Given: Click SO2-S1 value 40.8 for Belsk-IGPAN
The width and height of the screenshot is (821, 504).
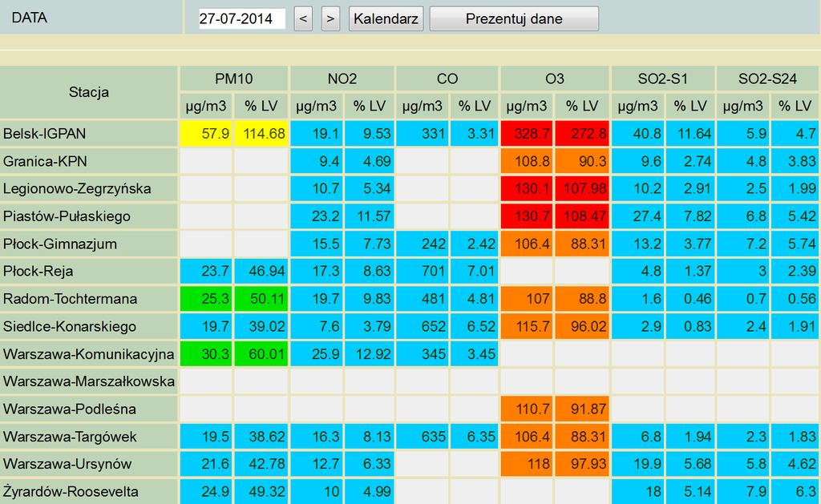Looking at the screenshot, I should pos(637,134).
